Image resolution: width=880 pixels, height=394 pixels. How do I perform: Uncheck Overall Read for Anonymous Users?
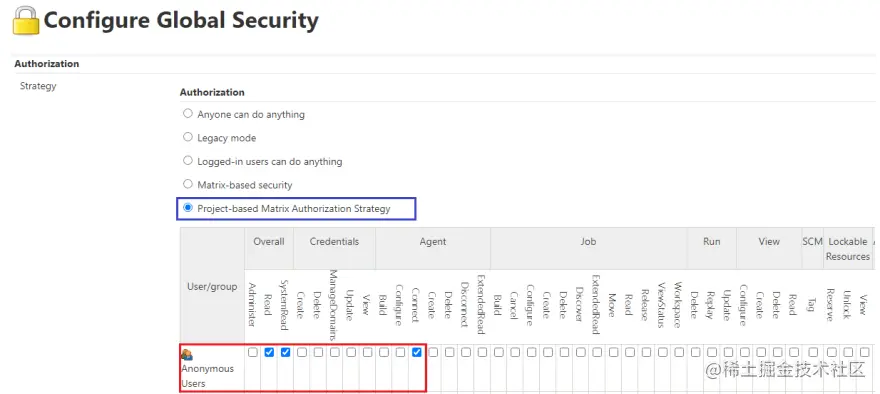pyautogui.click(x=269, y=352)
